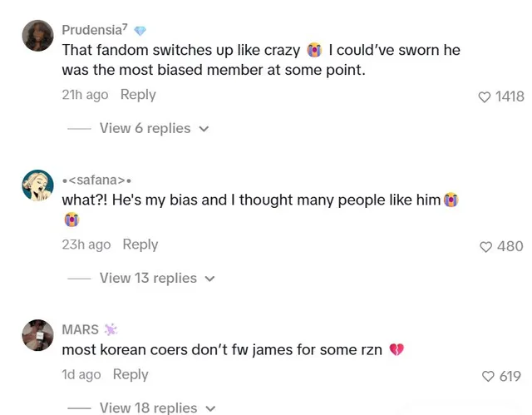Tap heart icon on MARS comment
Viewport: 532px width, 415px height.
pyautogui.click(x=488, y=376)
